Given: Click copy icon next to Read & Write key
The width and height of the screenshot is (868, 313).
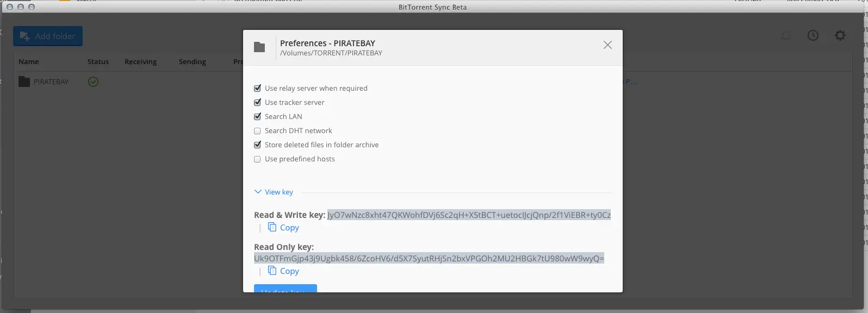Looking at the screenshot, I should click(272, 227).
